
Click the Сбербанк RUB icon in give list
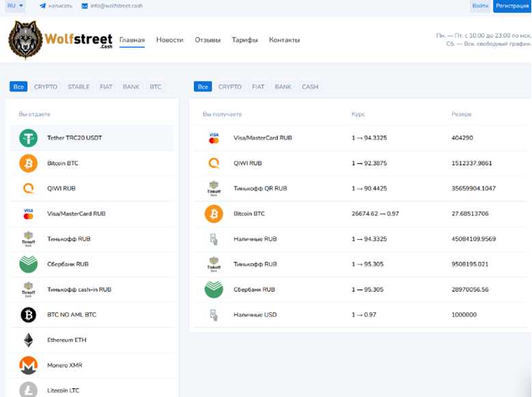[x=29, y=264]
